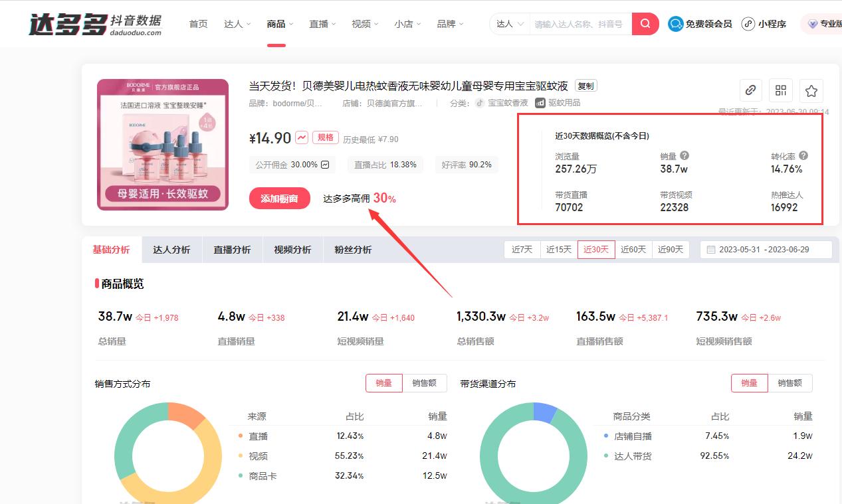The height and width of the screenshot is (504, 842).
Task: Select the 近7天 time range
Action: click(522, 249)
